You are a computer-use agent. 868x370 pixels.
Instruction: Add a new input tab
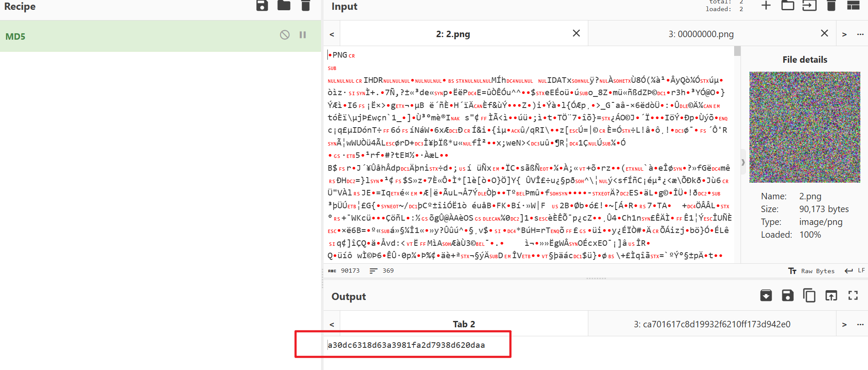(766, 6)
